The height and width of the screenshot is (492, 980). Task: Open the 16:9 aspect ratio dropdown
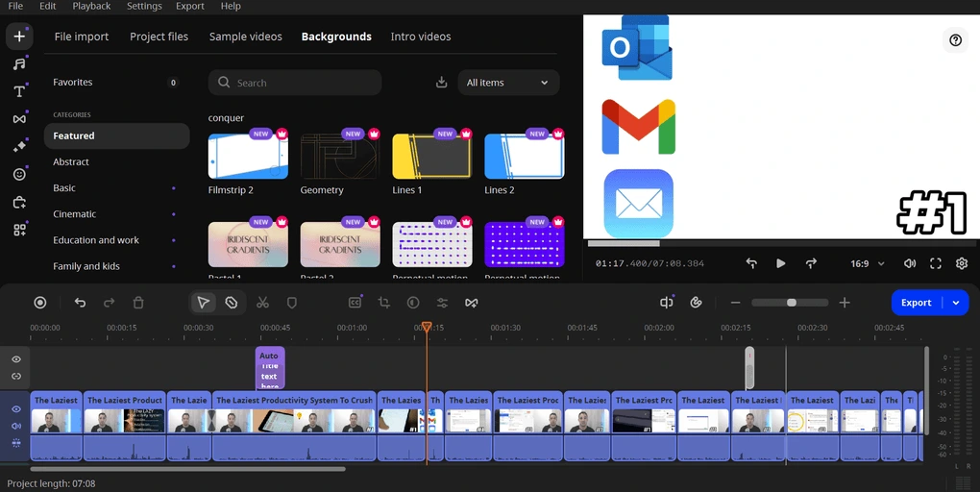tap(867, 264)
